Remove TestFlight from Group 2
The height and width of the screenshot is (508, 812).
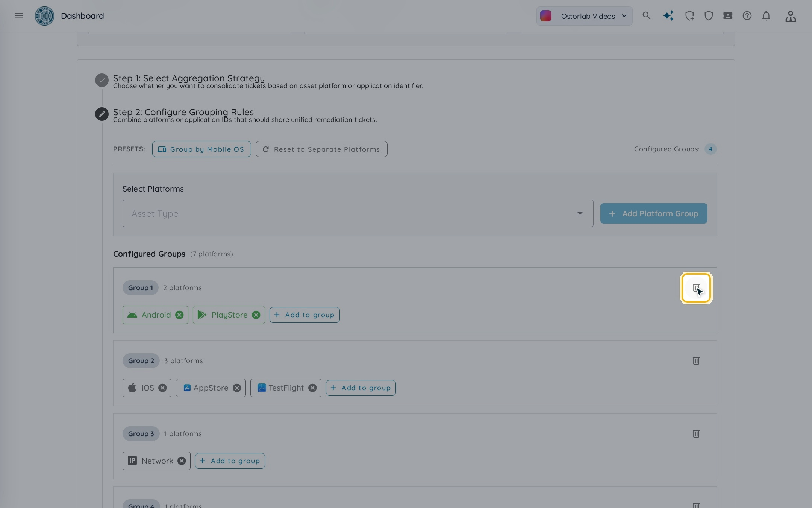point(312,388)
